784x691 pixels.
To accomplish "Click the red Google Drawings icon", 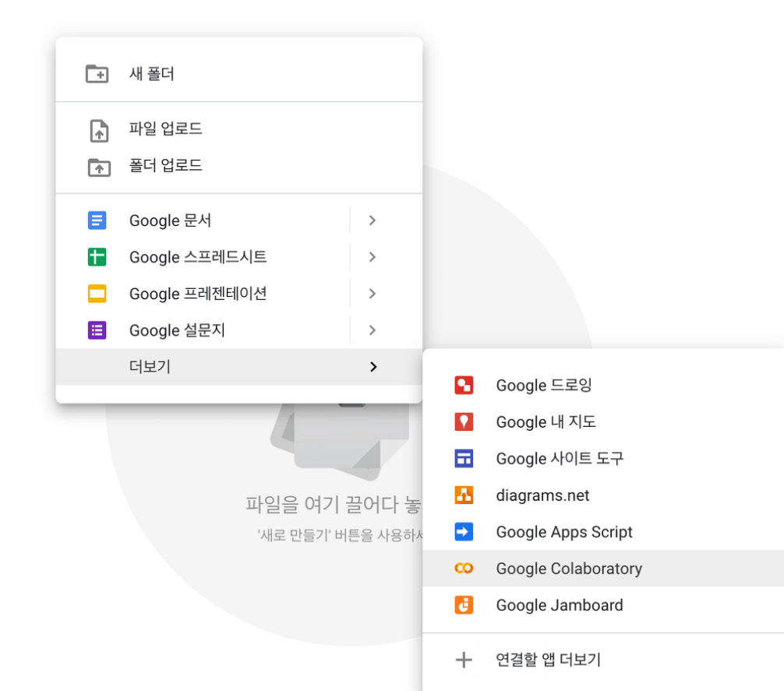I will pos(464,385).
